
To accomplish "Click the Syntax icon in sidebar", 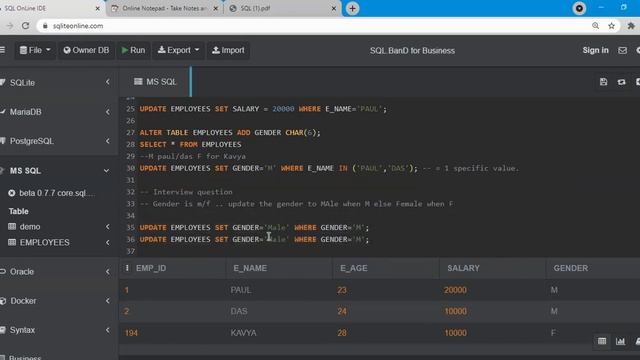I will (x=2, y=330).
